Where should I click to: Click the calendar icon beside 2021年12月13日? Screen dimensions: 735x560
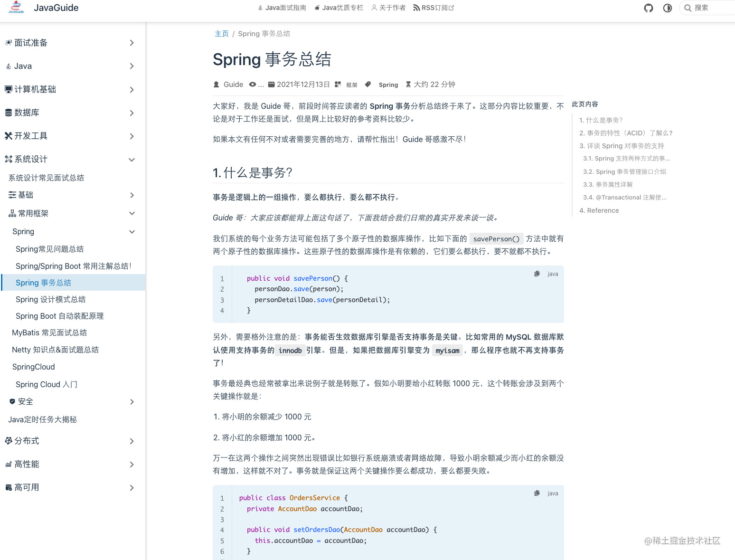click(271, 85)
